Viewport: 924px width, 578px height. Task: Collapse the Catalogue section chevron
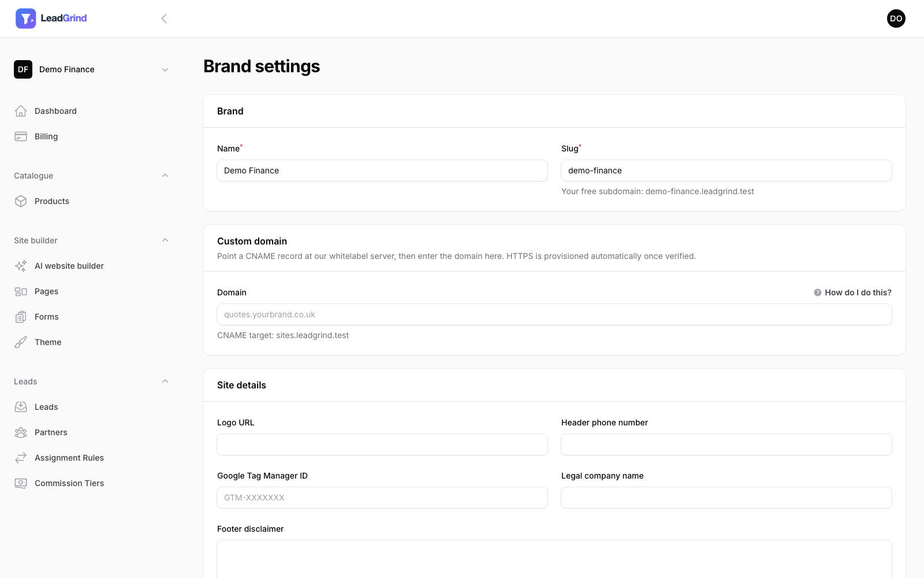(165, 176)
